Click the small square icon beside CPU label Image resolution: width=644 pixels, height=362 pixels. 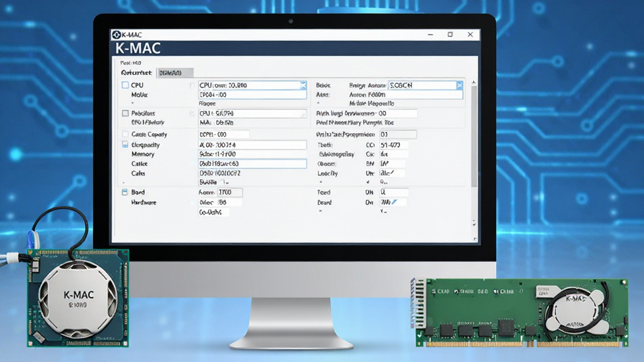[191, 85]
